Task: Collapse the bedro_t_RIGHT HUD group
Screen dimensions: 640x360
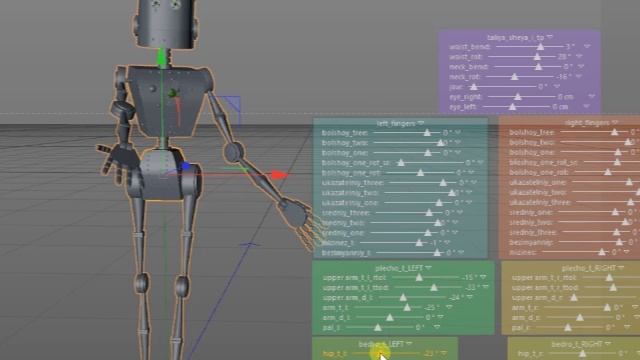Action: click(608, 344)
